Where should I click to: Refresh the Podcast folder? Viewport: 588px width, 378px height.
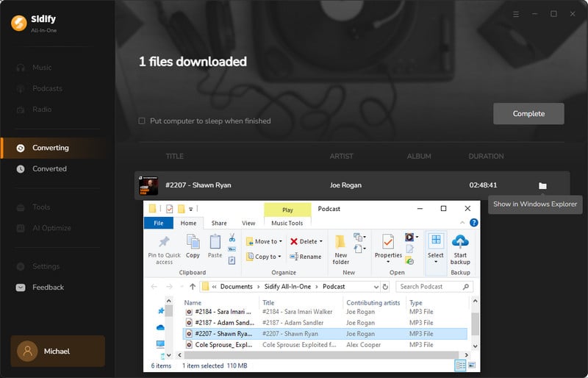click(385, 287)
